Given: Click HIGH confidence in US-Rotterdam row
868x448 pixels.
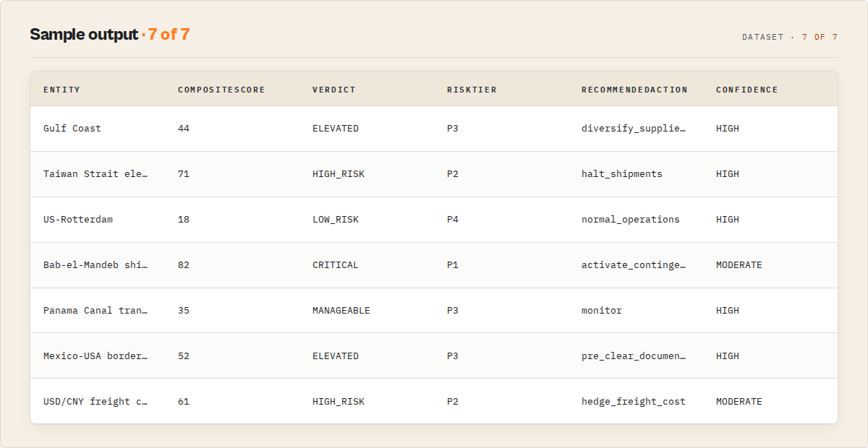Looking at the screenshot, I should (728, 220).
